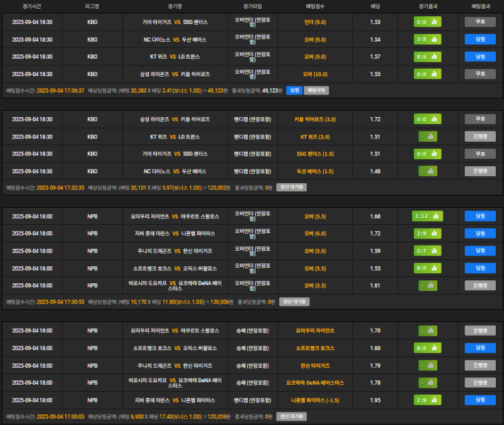This screenshot has height=425, width=504.
Task: Click the 경기시간 column header
Action: (x=32, y=6)
